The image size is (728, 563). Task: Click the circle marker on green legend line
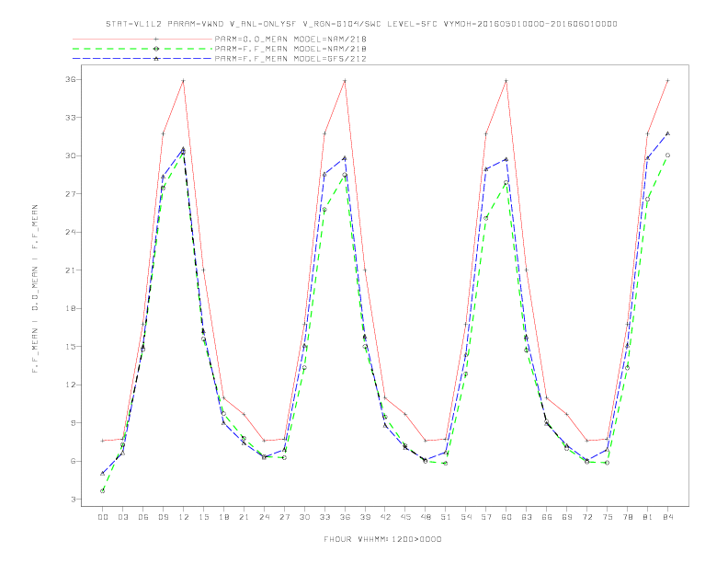(x=156, y=49)
